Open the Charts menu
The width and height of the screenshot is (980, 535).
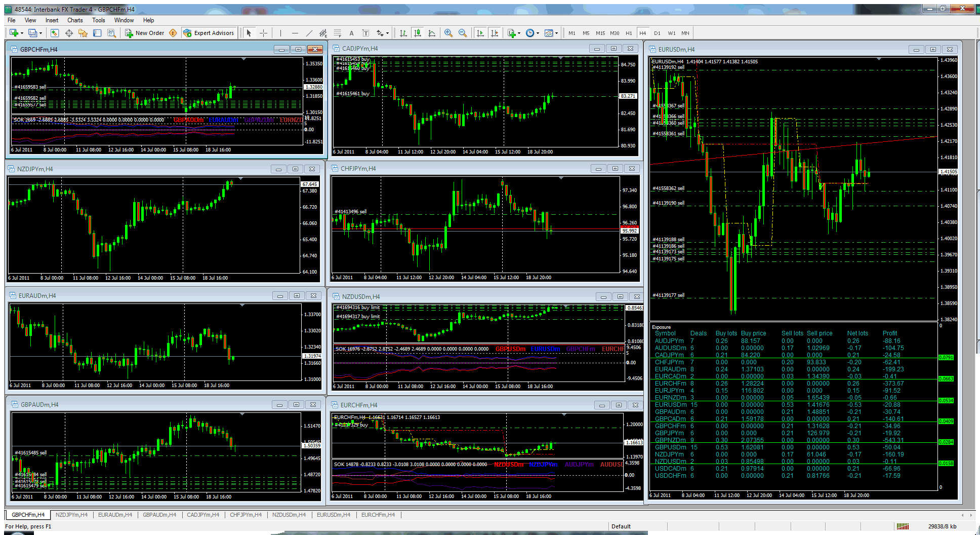tap(75, 20)
